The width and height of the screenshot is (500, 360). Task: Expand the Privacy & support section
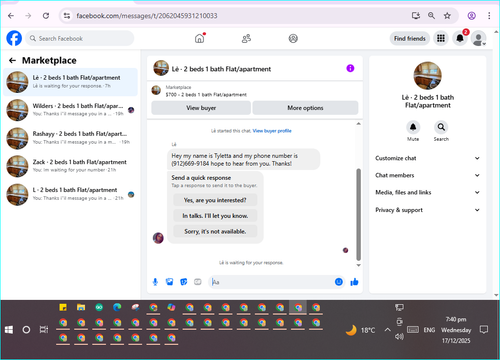[428, 210]
